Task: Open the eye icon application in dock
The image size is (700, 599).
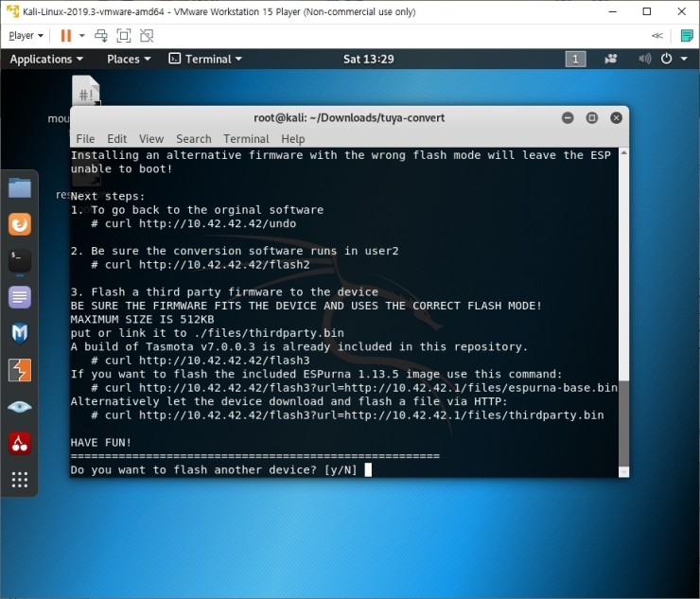Action: (20, 407)
